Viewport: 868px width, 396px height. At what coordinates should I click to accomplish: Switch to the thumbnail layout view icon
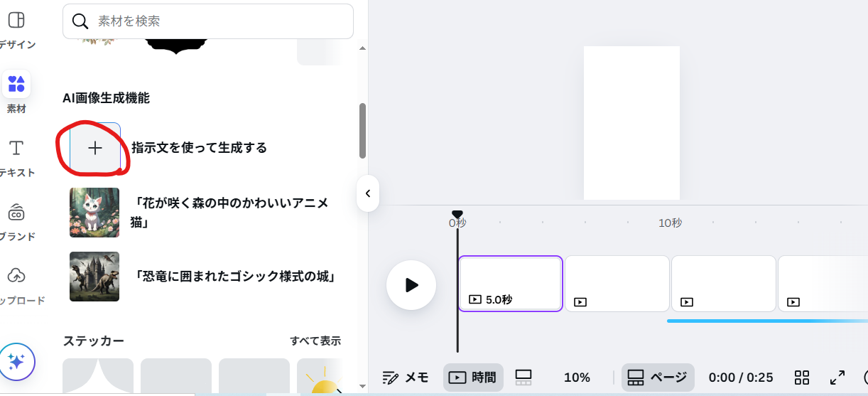(523, 378)
